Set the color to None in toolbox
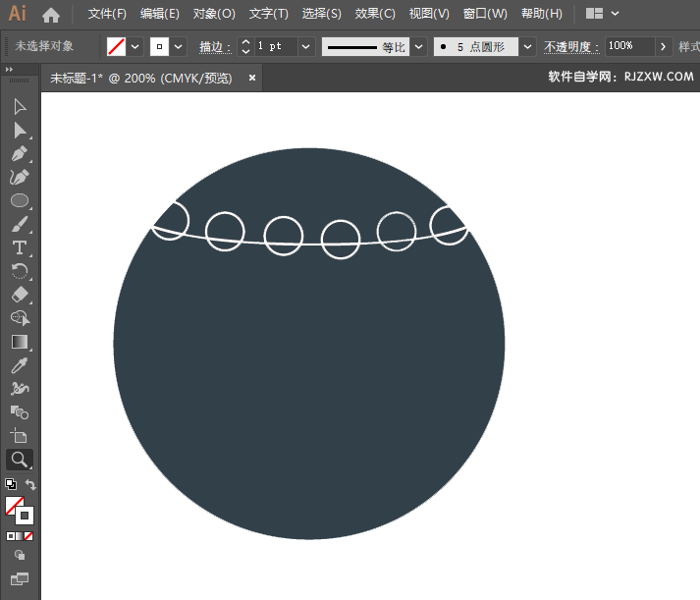Viewport: 700px width, 600px height. [x=28, y=536]
